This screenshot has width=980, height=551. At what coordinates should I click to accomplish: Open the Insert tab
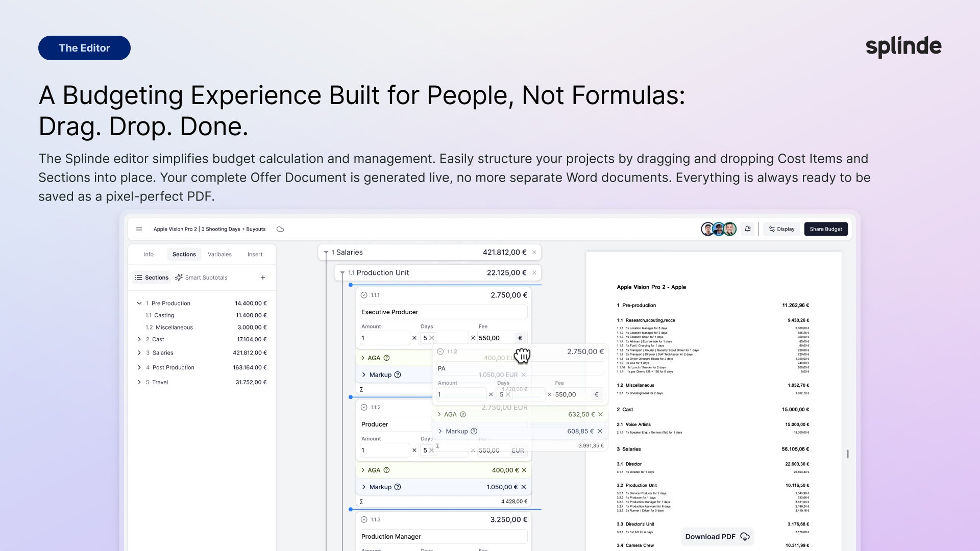(255, 254)
